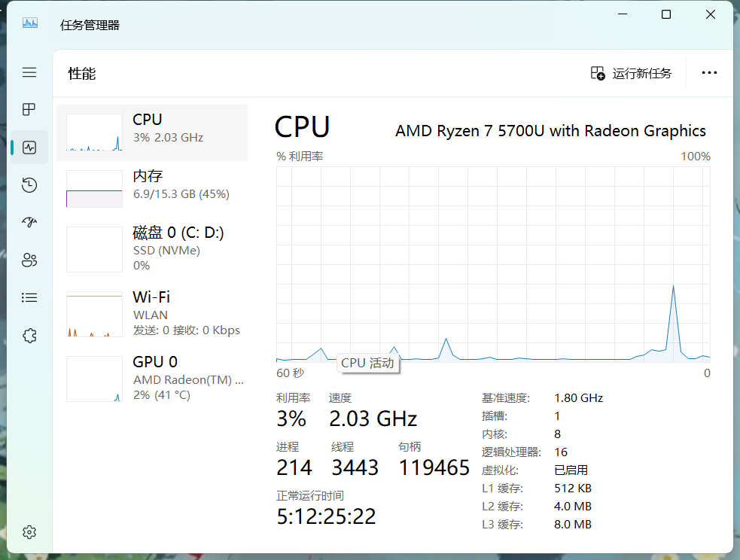
Task: Open the Users page icon
Action: (29, 260)
